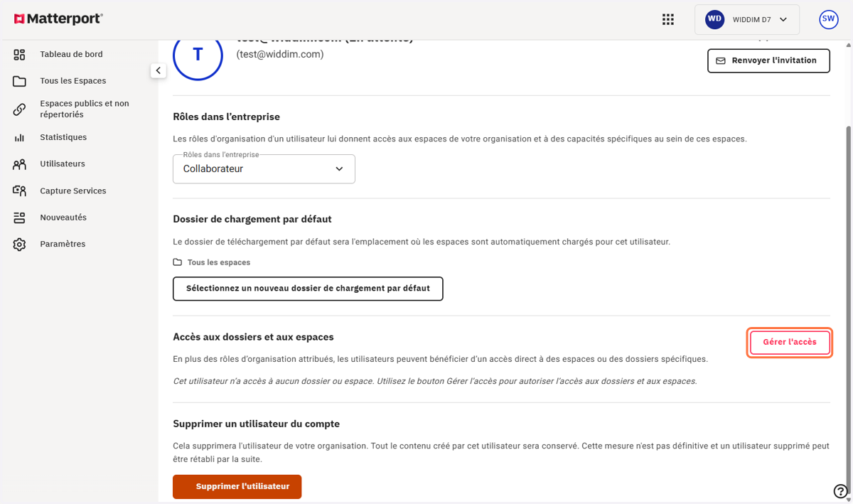Viewport: 853px width, 504px height.
Task: Collapse the sidebar with the chevron button
Action: pyautogui.click(x=158, y=70)
